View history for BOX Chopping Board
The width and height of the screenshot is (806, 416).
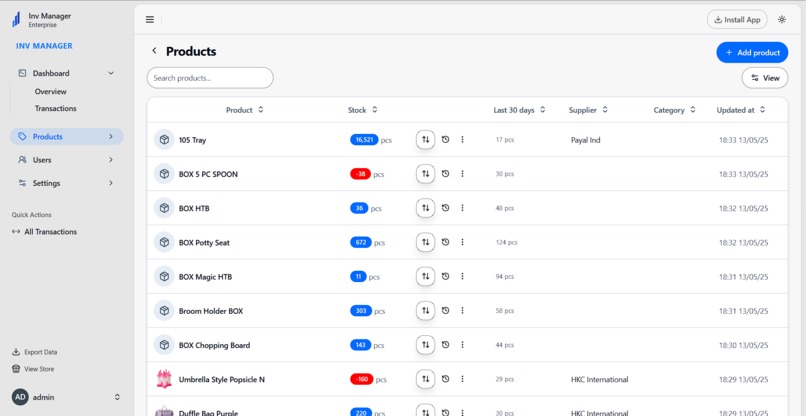(446, 345)
